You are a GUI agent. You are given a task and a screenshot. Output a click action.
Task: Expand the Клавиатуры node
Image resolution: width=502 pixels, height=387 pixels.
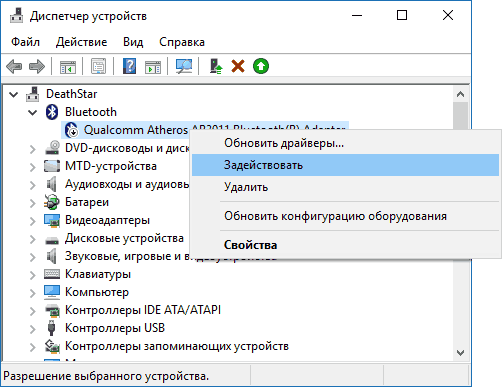[x=32, y=275]
